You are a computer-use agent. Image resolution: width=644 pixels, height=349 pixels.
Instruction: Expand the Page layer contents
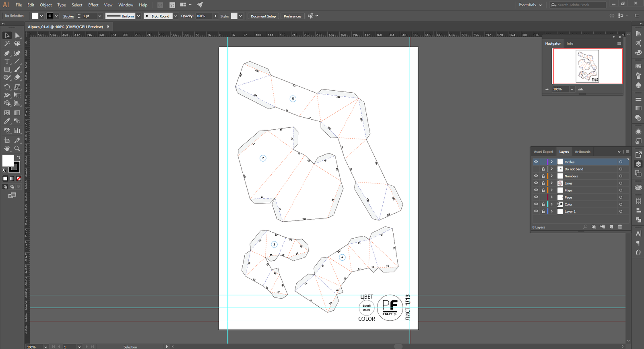(552, 197)
